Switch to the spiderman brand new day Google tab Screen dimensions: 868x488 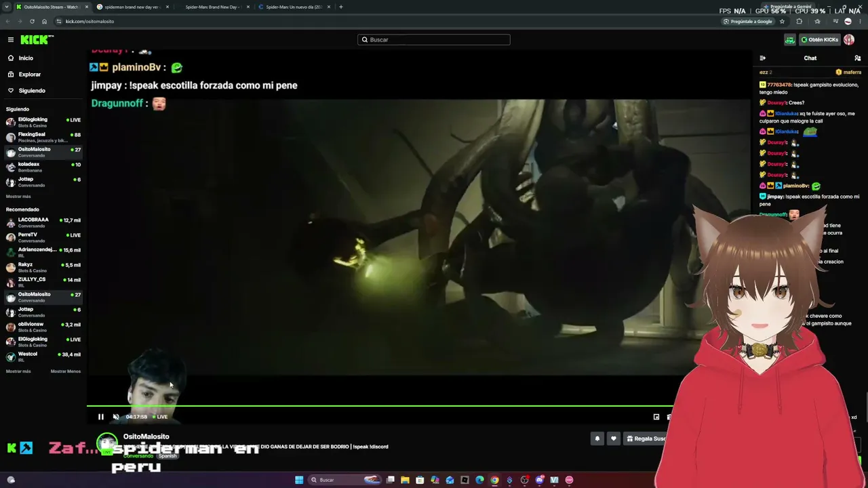tap(132, 7)
